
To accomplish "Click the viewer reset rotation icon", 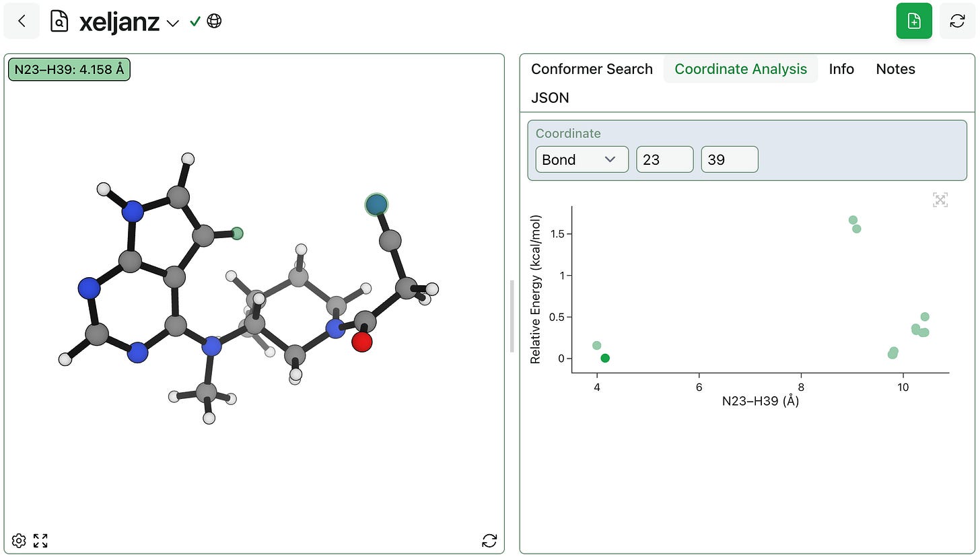I will click(489, 540).
